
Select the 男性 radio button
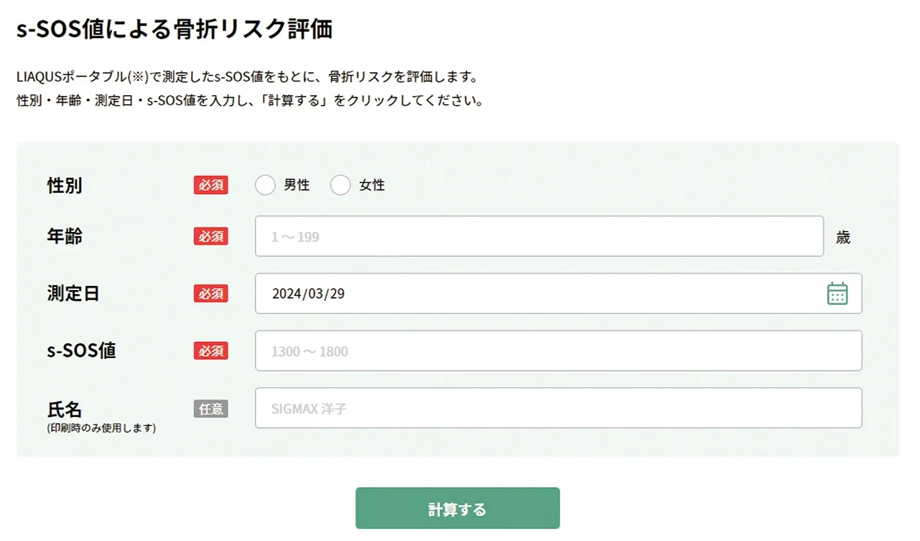[265, 185]
